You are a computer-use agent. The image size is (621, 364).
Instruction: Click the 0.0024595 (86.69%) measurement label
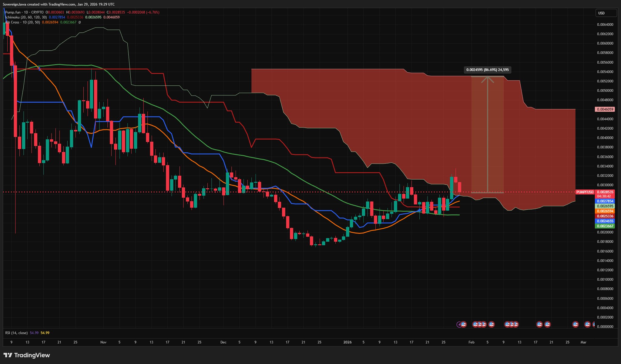pyautogui.click(x=487, y=70)
